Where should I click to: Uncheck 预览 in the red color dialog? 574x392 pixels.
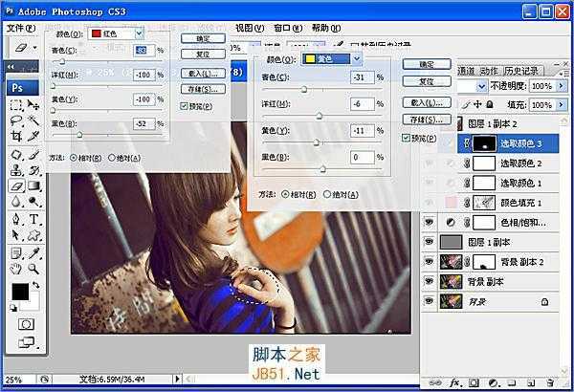coord(184,106)
